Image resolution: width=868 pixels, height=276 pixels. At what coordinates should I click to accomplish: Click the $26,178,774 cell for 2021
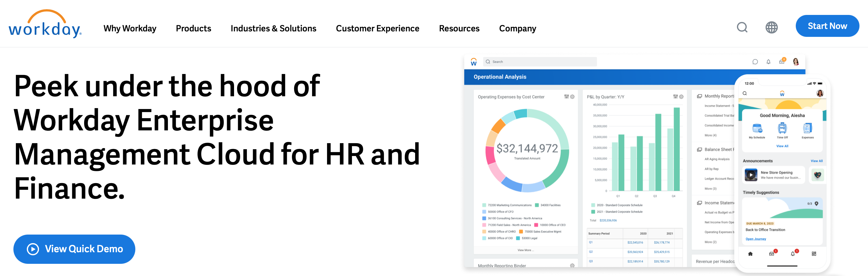coord(661,242)
